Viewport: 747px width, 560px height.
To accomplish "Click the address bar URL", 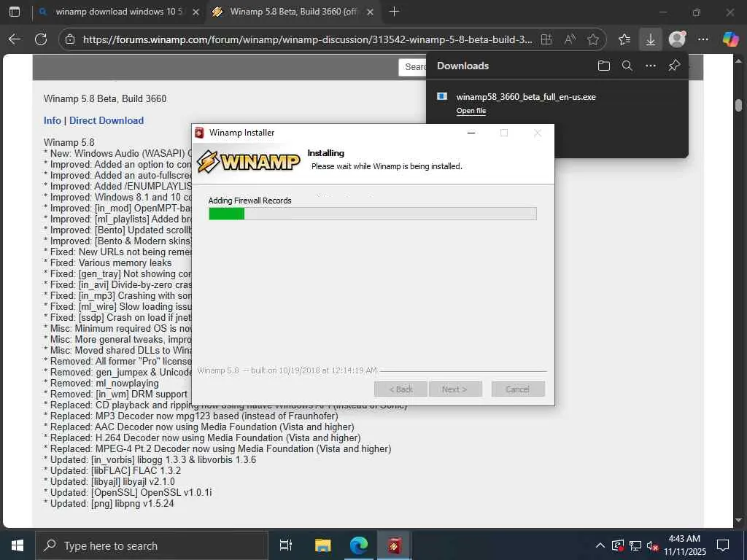I will (307, 39).
